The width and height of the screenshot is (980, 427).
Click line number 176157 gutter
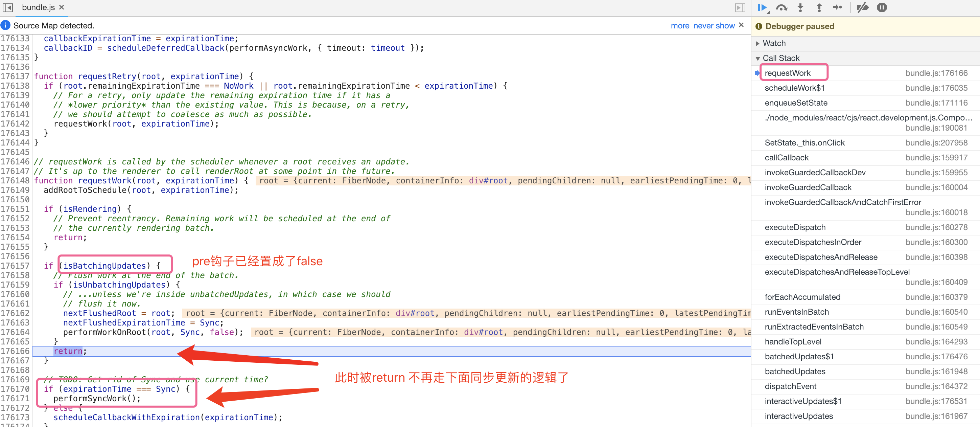(x=15, y=266)
